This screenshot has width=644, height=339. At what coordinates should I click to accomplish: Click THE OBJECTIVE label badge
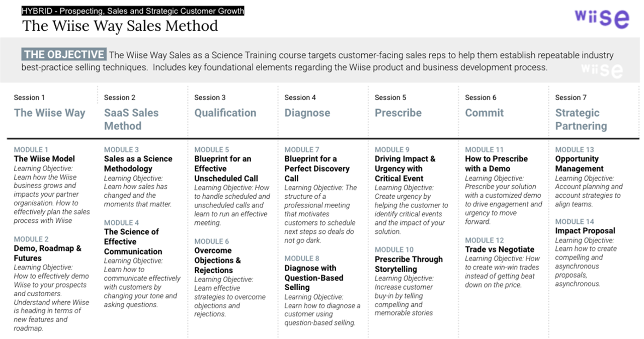(x=64, y=55)
